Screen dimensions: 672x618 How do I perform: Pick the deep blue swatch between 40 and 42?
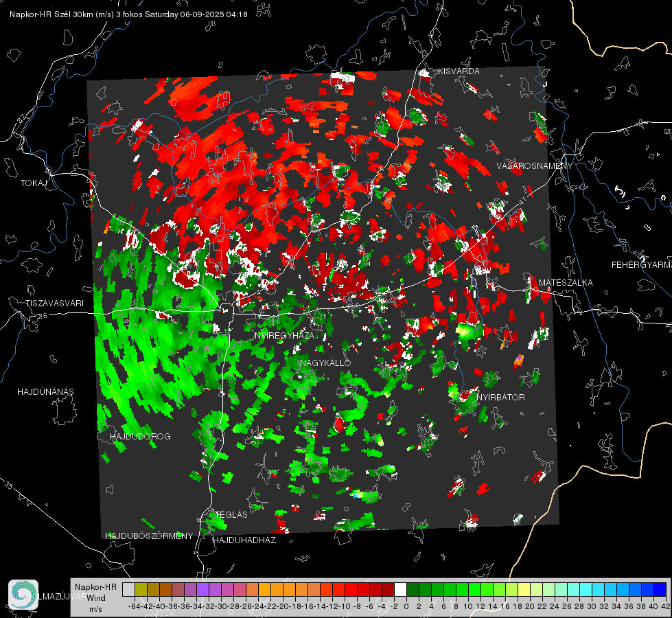pos(660,589)
